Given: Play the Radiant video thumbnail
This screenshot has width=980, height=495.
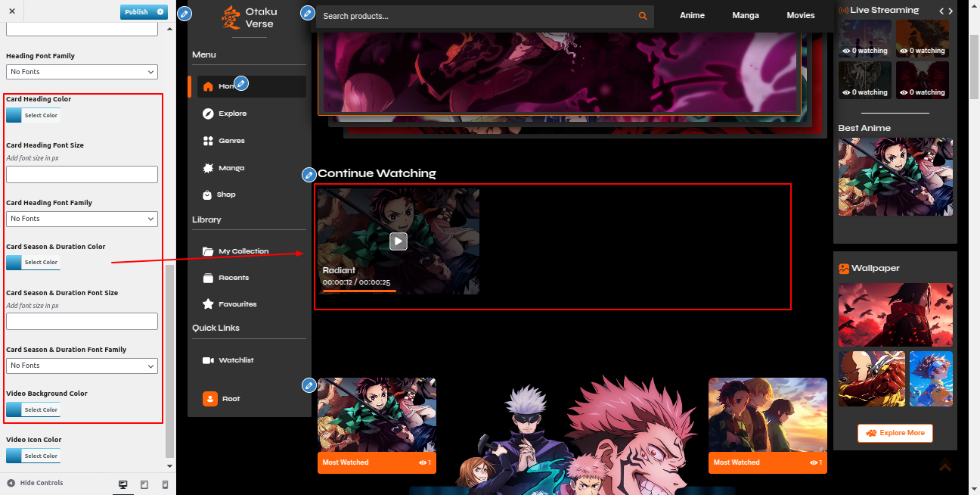Looking at the screenshot, I should pos(399,241).
